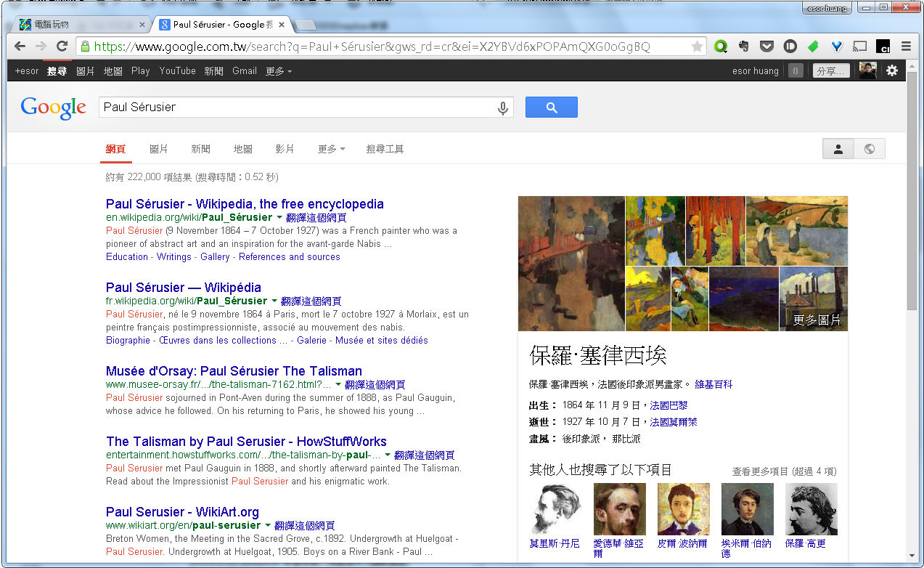Screen dimensions: 924x568
Task: Open the round ID extension icon
Action: click(790, 46)
